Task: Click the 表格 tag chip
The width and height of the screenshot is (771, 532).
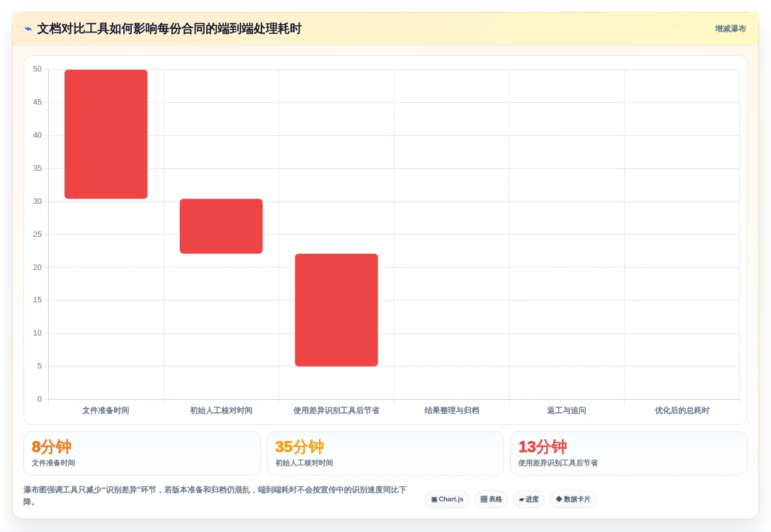Action: [491, 500]
